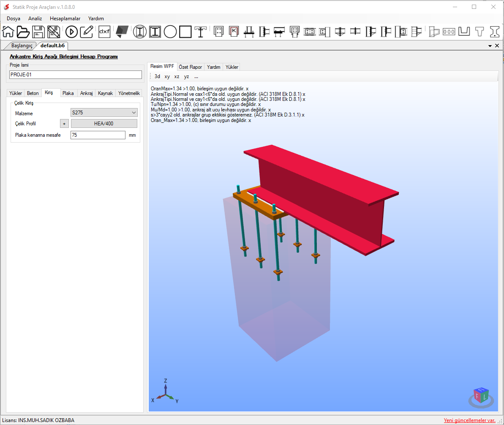Screen dimensions: 504x425
Task: Switch to xy view
Action: (167, 76)
